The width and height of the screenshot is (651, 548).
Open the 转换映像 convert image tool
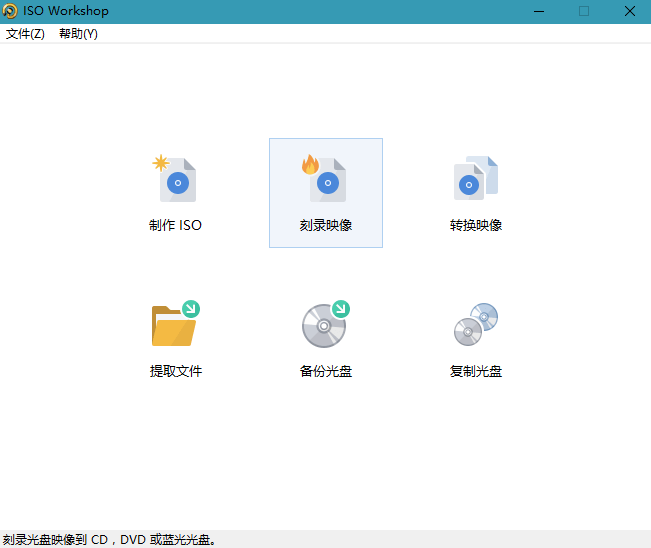tap(476, 193)
